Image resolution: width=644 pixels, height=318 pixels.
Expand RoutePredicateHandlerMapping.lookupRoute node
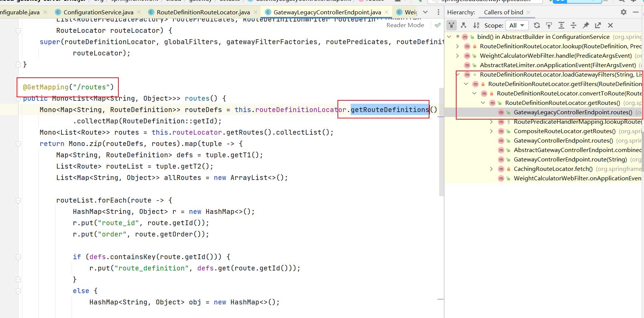491,121
